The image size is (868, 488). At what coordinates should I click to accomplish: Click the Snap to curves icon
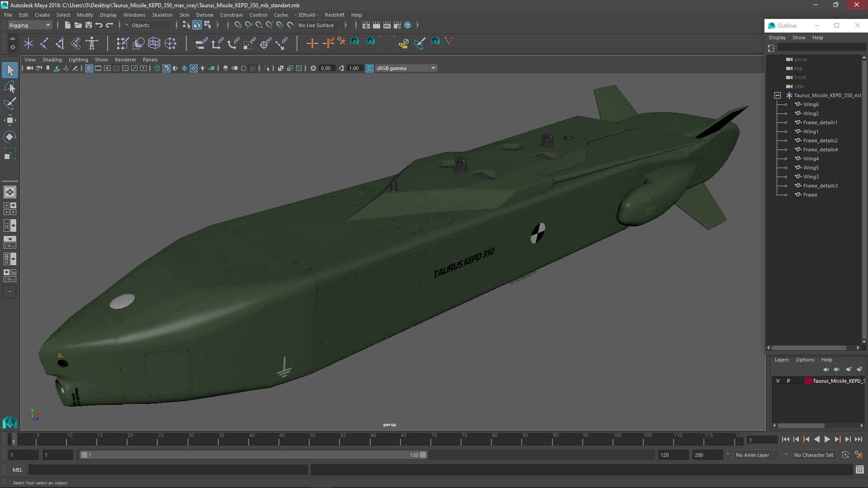coord(248,25)
